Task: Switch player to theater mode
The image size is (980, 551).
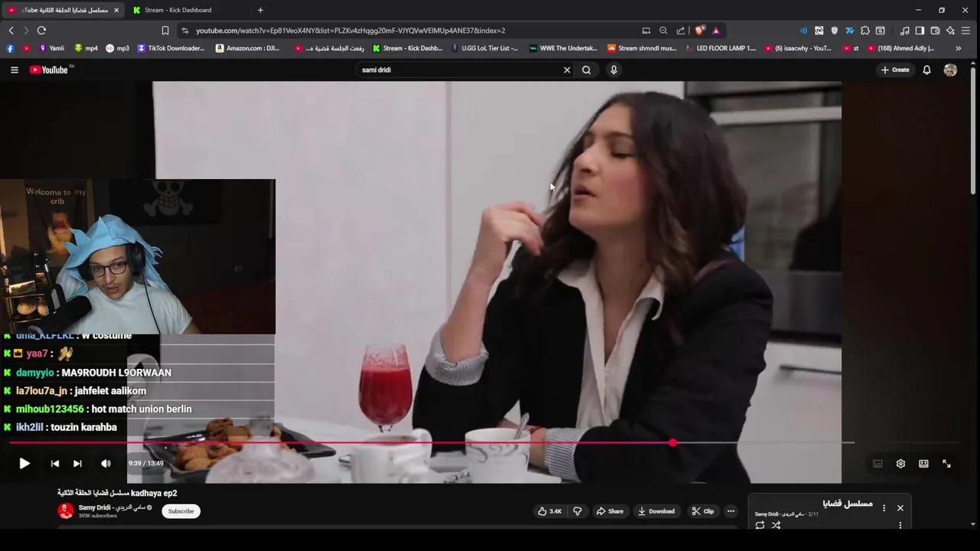Action: pos(923,464)
